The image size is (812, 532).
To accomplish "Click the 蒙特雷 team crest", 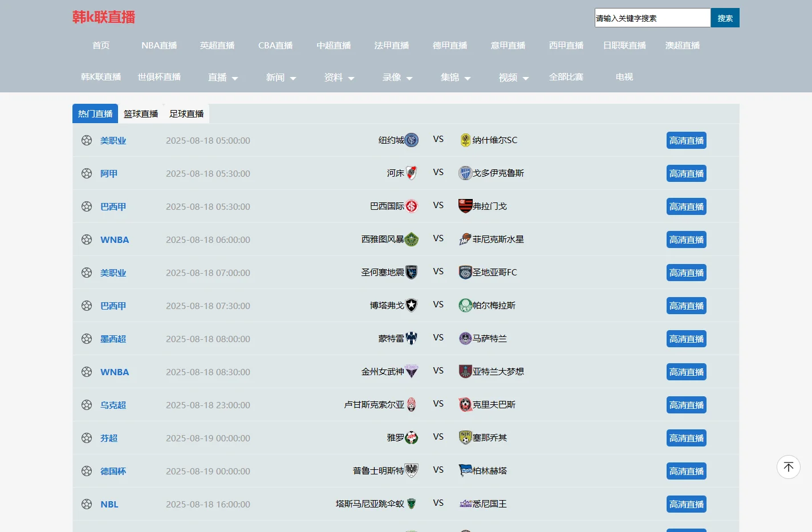I will coord(412,339).
